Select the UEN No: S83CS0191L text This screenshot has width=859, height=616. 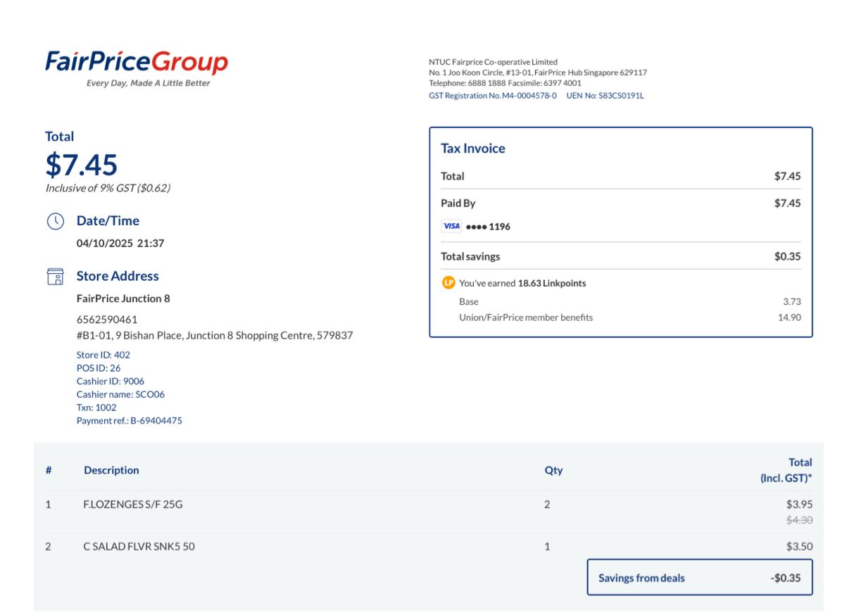pos(605,96)
